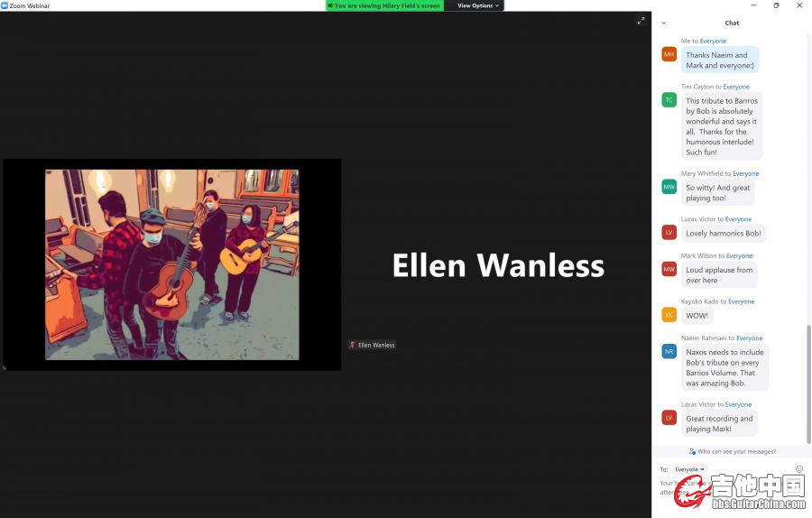The height and width of the screenshot is (518, 812).
Task: Click the fullscreen expand arrows icon
Action: pos(641,21)
